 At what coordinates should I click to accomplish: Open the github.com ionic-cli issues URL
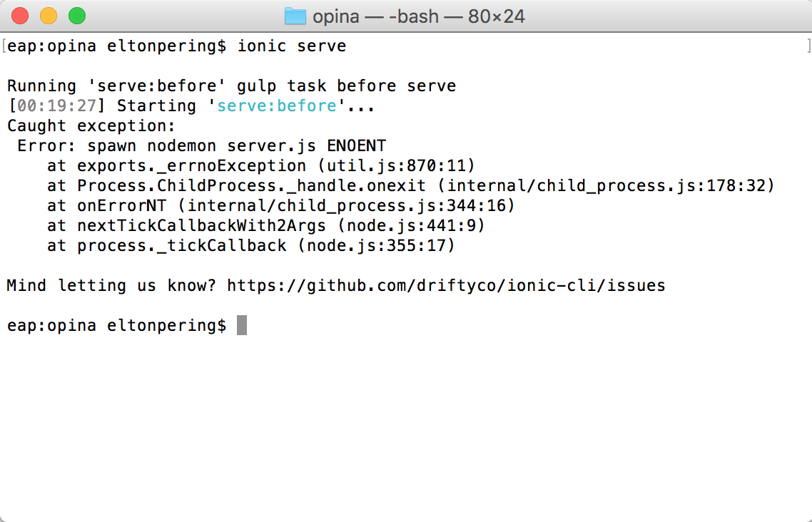coord(446,286)
